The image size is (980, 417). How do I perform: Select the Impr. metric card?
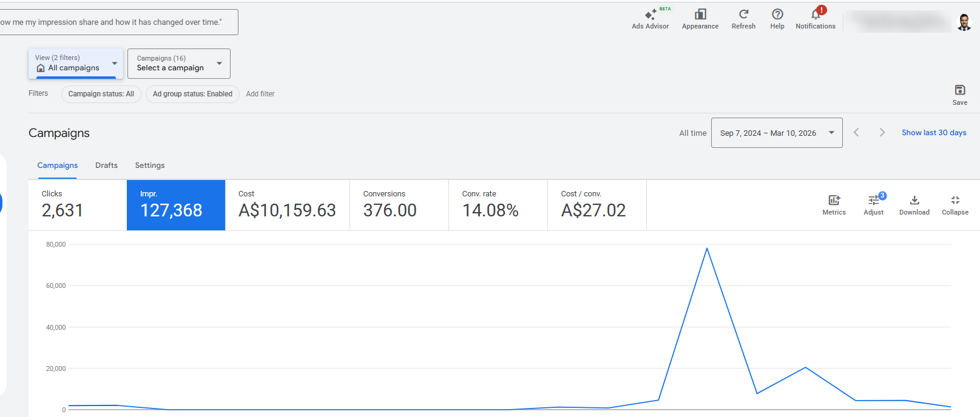coord(176,205)
